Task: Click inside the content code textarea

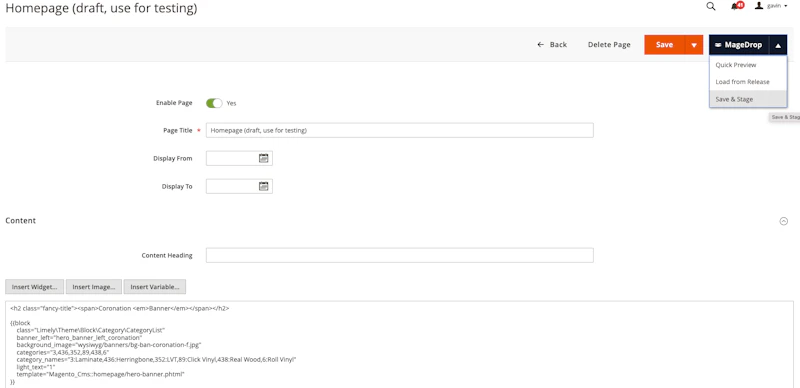Action: click(x=399, y=345)
